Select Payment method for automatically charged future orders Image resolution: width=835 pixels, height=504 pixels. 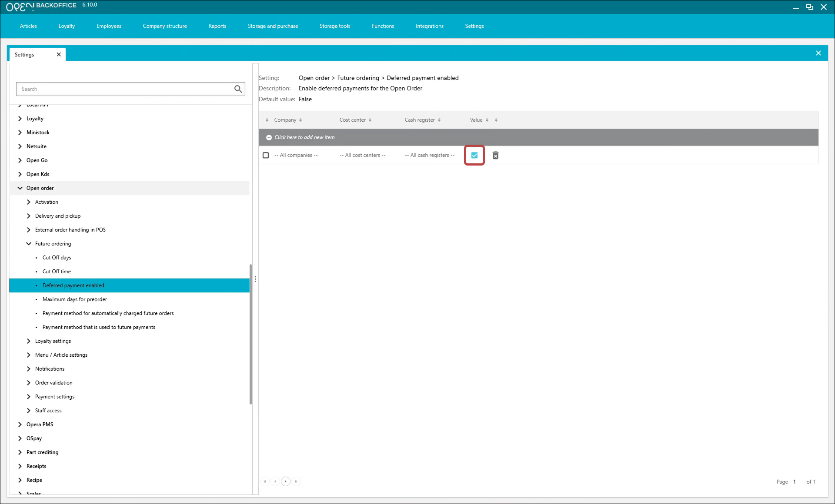[108, 313]
